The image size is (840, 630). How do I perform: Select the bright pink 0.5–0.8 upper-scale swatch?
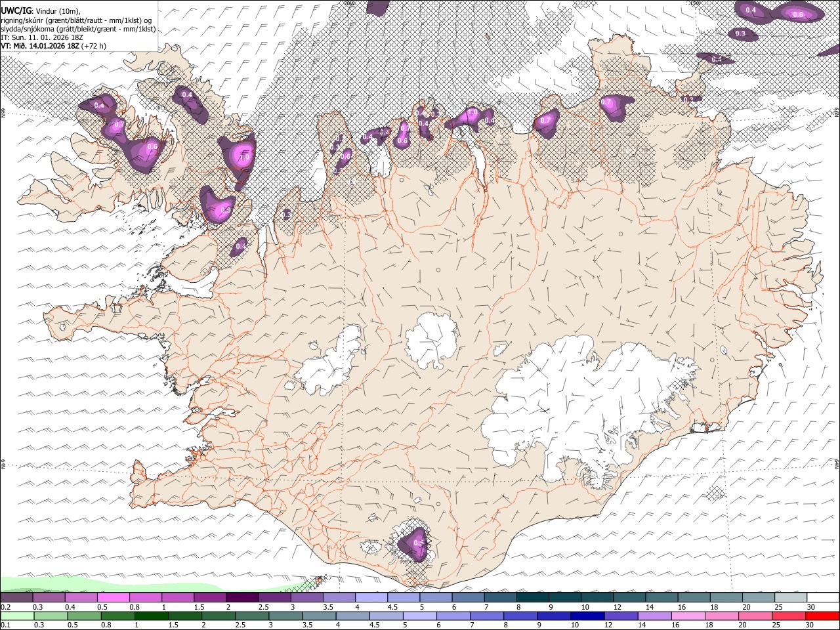coord(114,598)
